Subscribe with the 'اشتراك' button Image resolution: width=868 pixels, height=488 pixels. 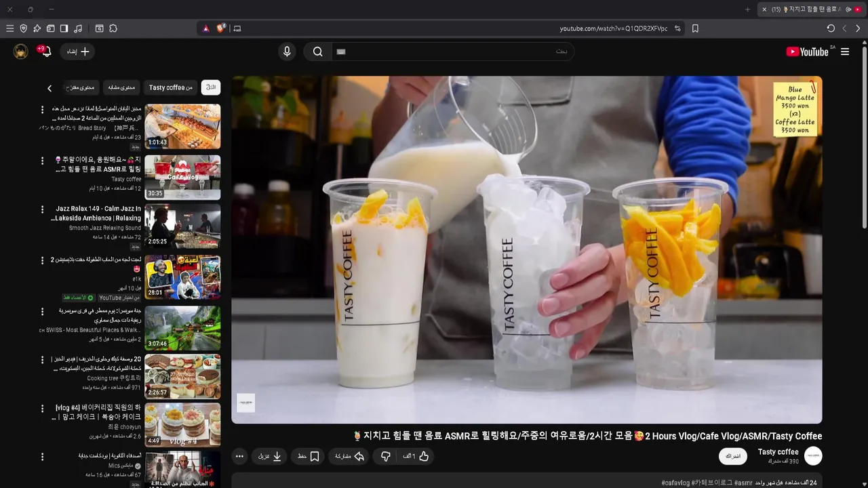[733, 456]
